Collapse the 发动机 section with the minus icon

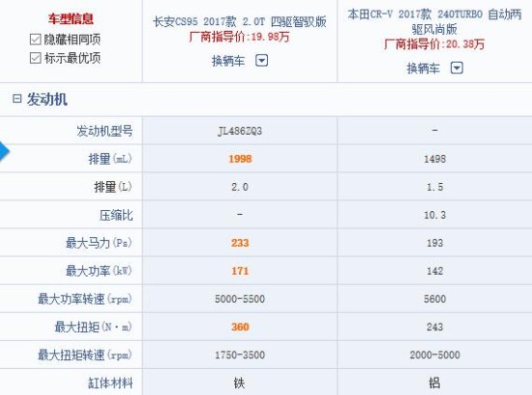16,99
